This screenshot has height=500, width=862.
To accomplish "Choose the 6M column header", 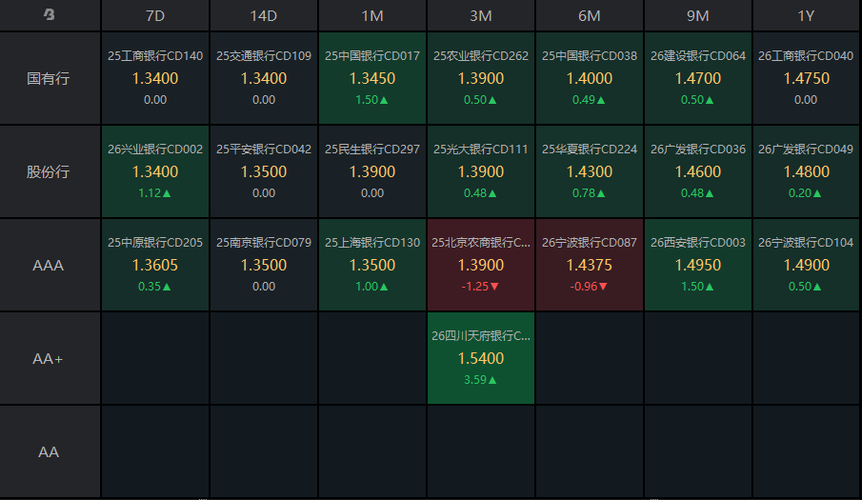I will click(x=589, y=16).
